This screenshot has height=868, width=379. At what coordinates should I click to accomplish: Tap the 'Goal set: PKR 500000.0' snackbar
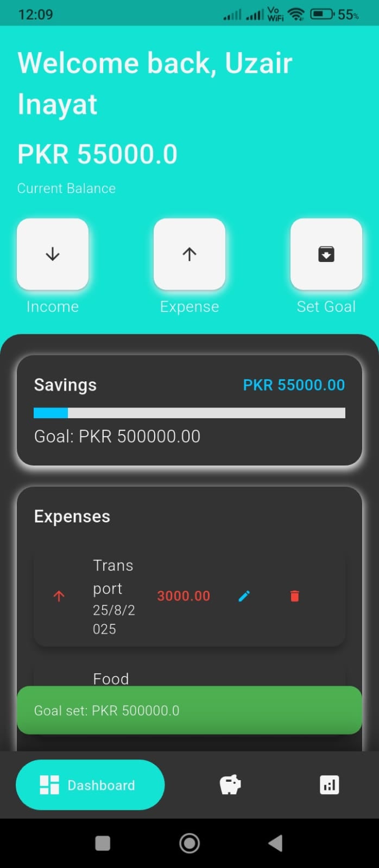pos(189,710)
